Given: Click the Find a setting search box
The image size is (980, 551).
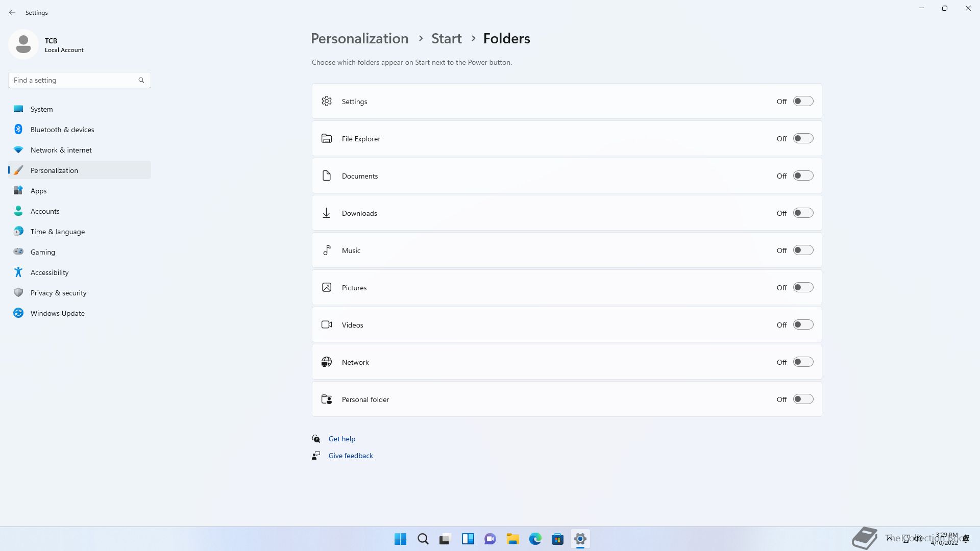Looking at the screenshot, I should [80, 80].
